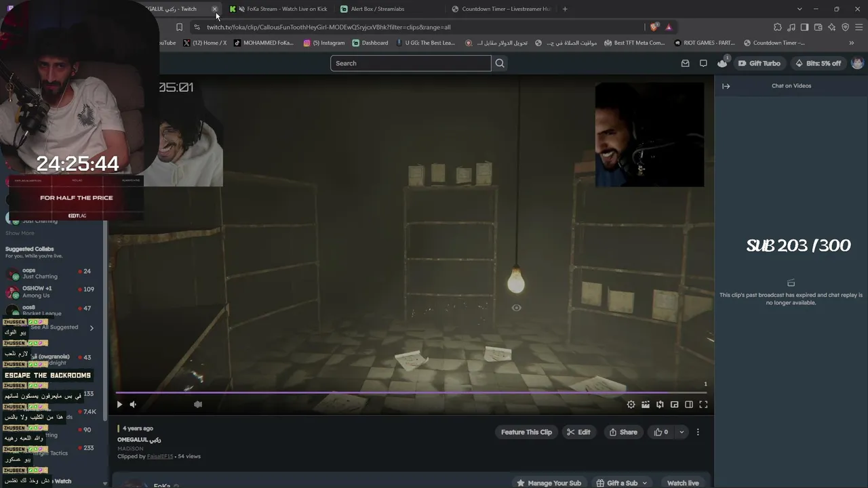Mute the clip player volume

133,405
